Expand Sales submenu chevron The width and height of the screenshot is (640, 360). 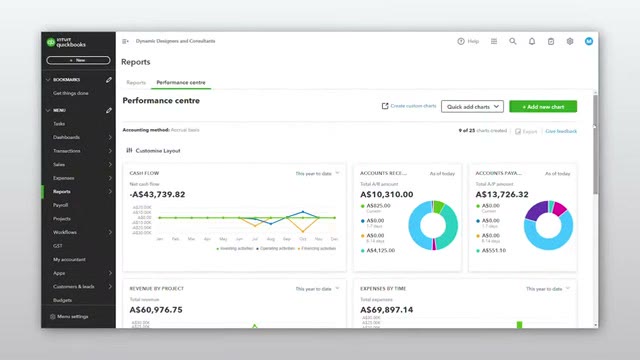[110, 164]
